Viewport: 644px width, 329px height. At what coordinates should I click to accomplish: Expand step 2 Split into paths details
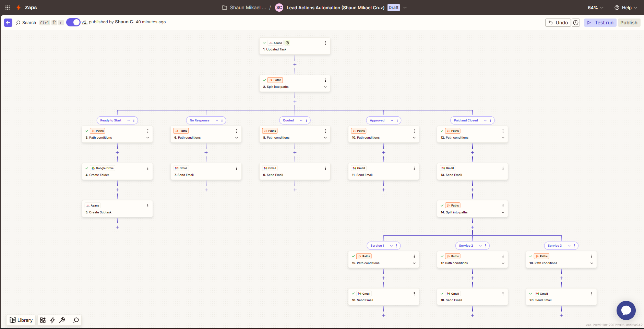(325, 87)
